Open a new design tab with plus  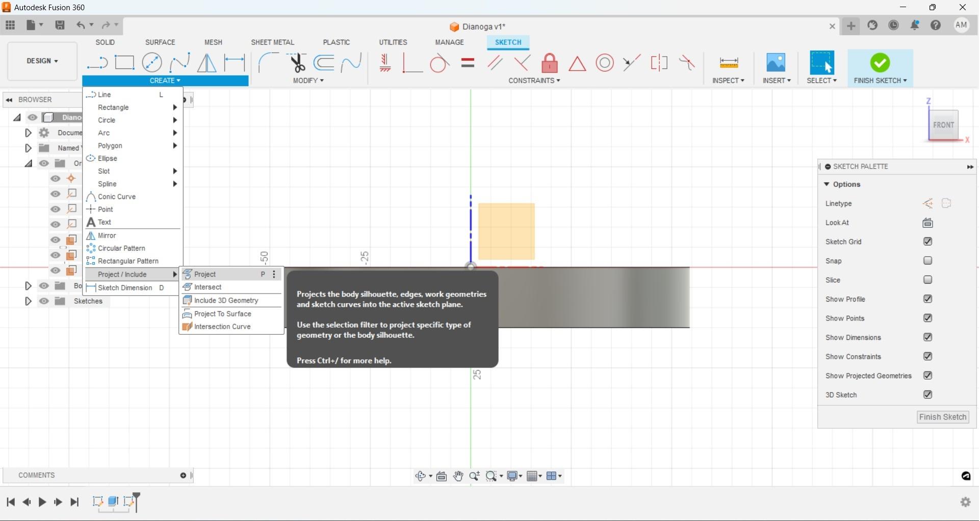tap(851, 26)
